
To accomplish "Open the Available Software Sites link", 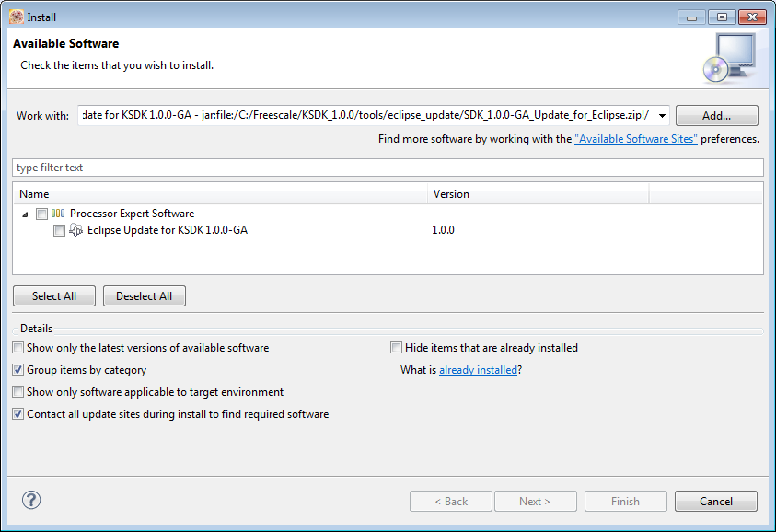I will tap(635, 139).
